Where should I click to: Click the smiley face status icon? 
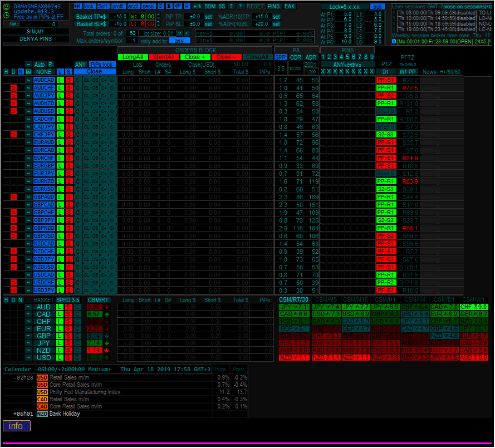(x=6, y=7)
